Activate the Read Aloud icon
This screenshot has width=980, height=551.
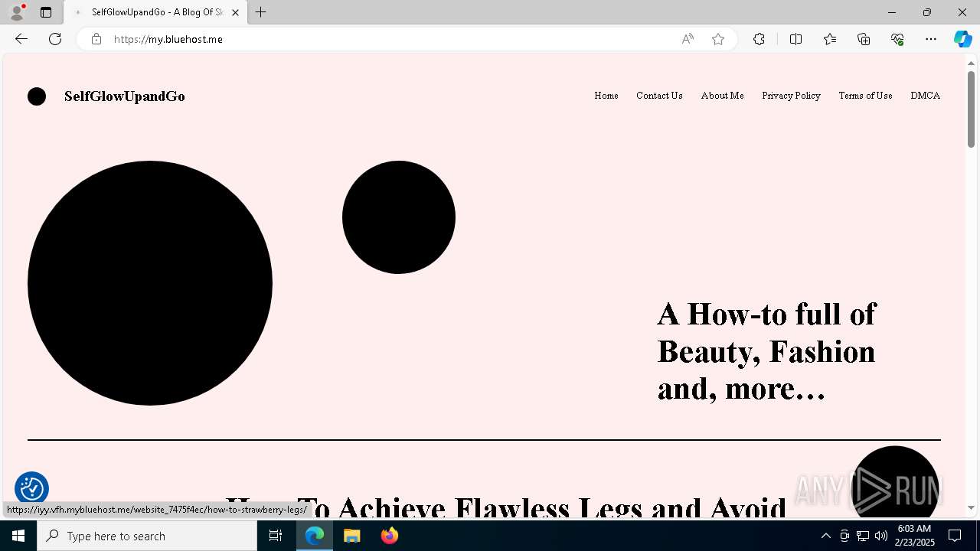tap(688, 39)
